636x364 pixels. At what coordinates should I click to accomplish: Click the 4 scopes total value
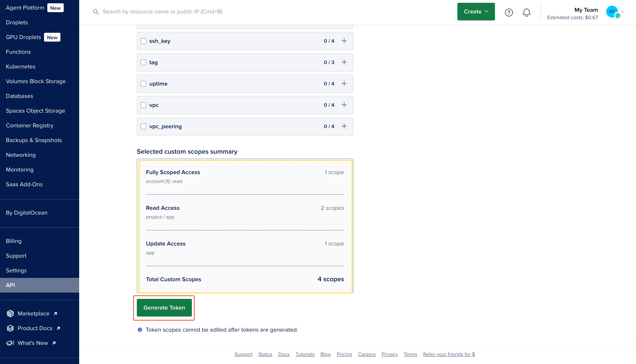(x=331, y=279)
